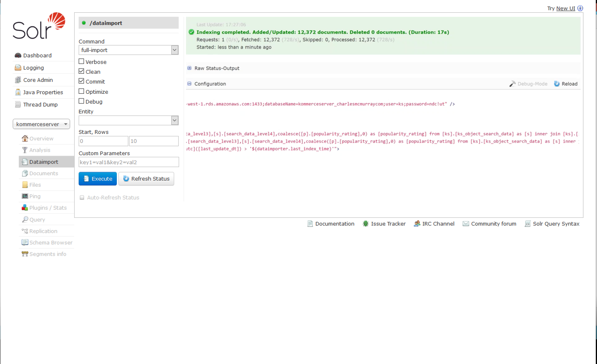This screenshot has height=364, width=597.
Task: Click the Reload configuration button
Action: coord(566,84)
